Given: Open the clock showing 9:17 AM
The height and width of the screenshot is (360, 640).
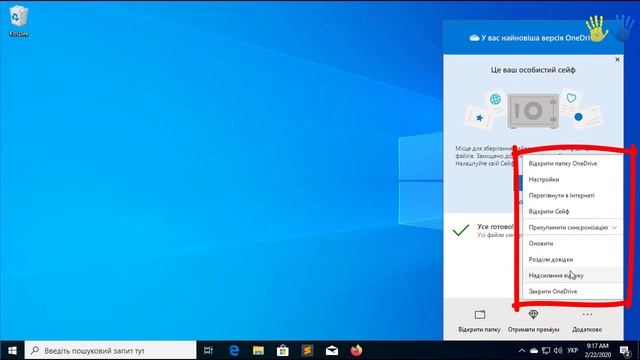Looking at the screenshot, I should tap(598, 350).
